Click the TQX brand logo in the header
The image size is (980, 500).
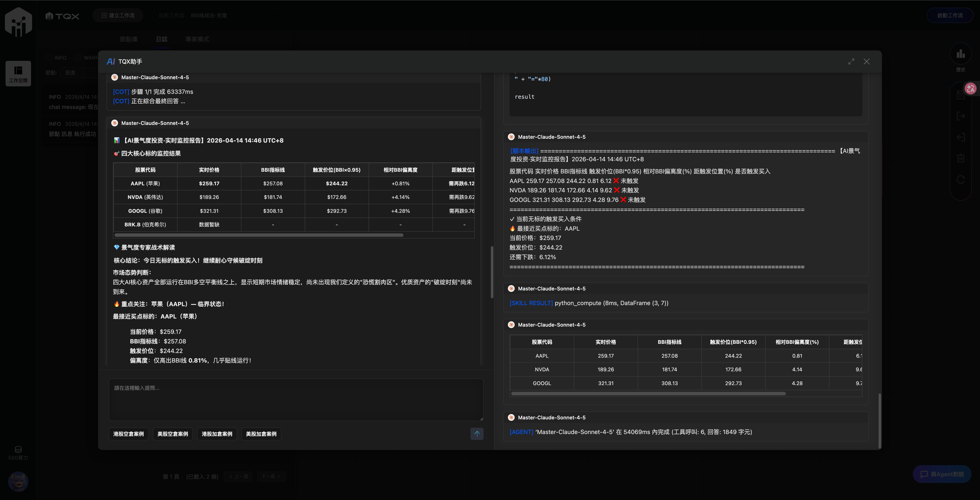point(62,16)
